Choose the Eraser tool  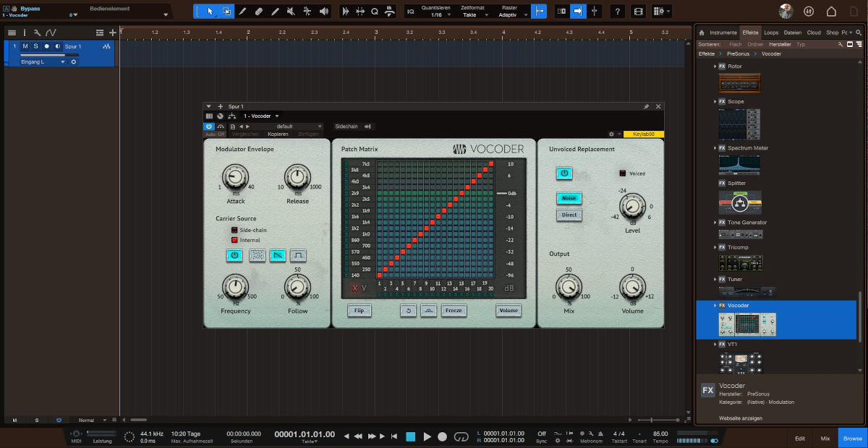258,11
